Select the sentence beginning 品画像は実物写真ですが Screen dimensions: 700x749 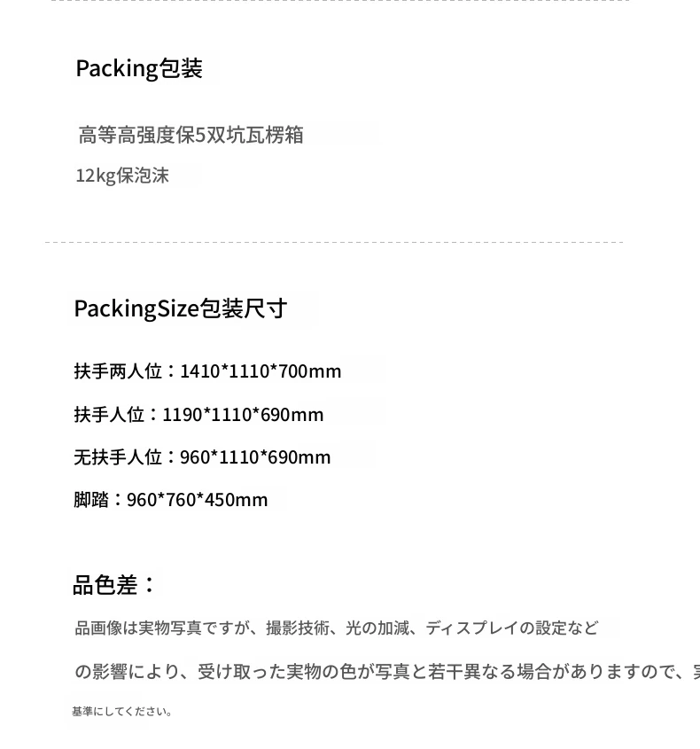coord(336,628)
